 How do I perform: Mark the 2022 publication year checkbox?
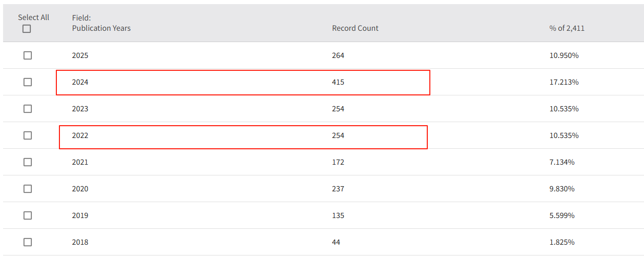click(x=28, y=135)
